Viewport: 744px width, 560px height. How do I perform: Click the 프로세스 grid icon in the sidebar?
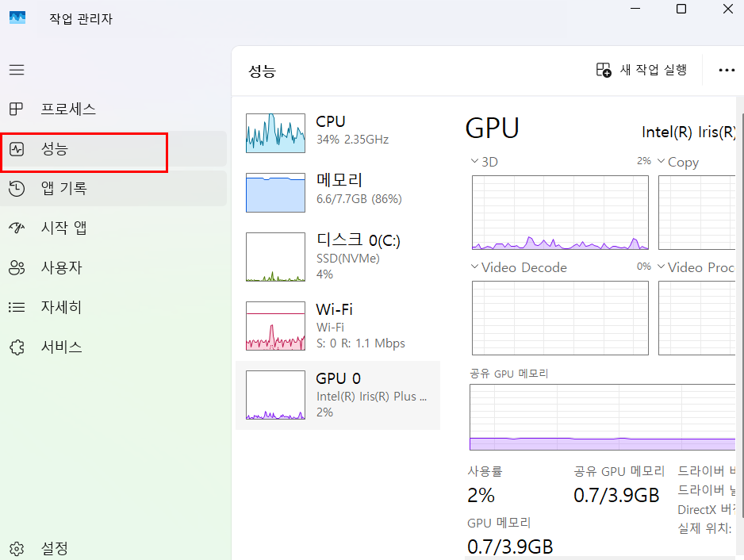tap(16, 109)
